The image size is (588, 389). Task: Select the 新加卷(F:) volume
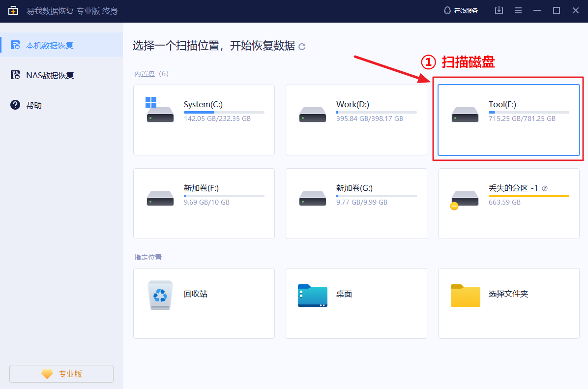click(x=204, y=204)
